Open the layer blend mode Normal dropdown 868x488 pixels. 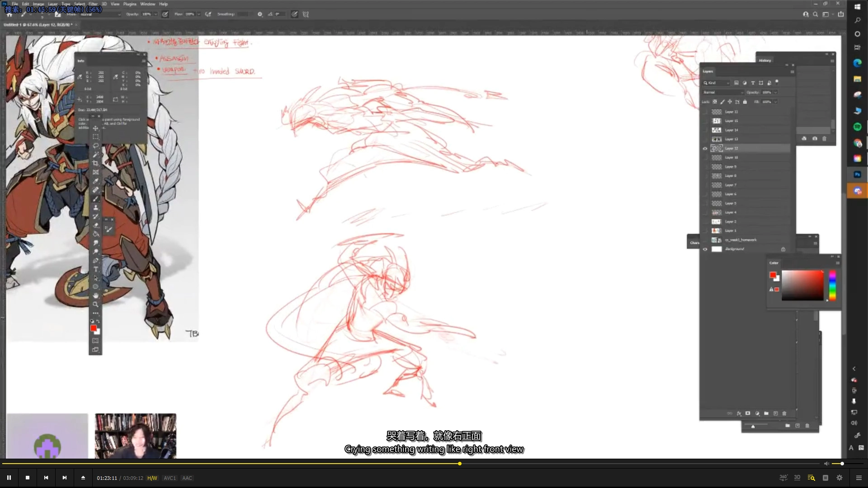723,92
